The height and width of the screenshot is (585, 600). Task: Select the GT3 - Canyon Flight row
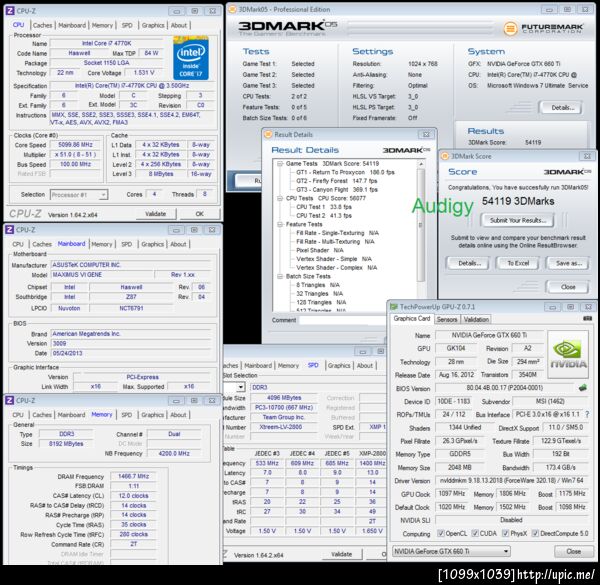coord(337,190)
